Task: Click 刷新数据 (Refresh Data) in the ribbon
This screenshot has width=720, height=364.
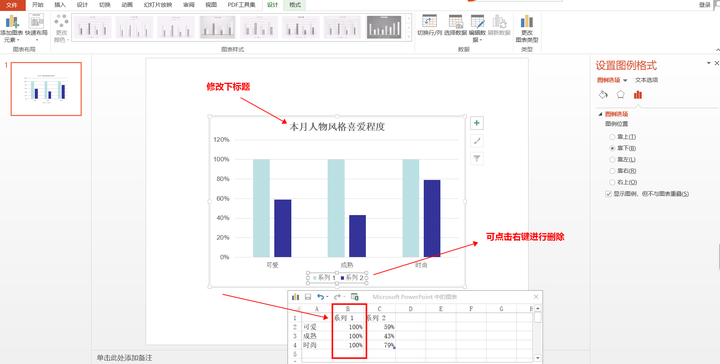Action: pos(500,26)
